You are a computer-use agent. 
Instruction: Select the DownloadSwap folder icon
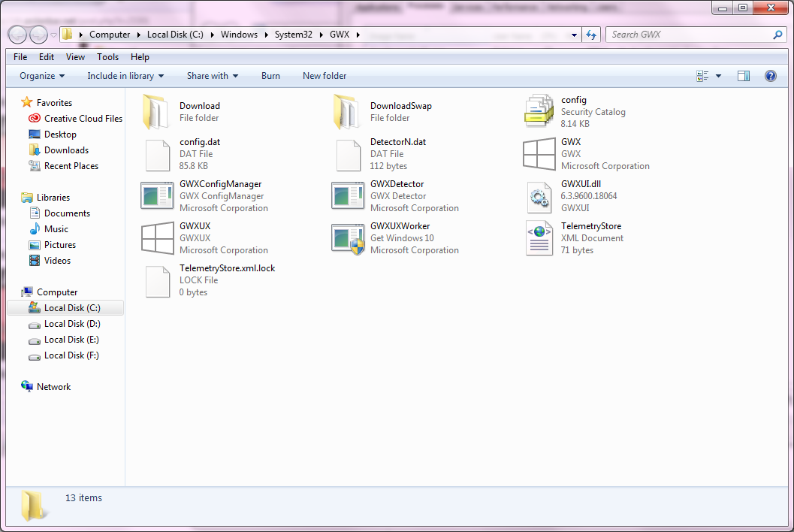(x=347, y=112)
